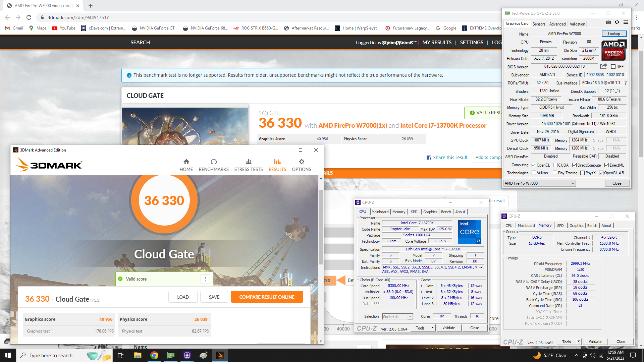Expand CPU-Z Socket #1 selection dropdown
The width and height of the screenshot is (644, 362).
[410, 317]
